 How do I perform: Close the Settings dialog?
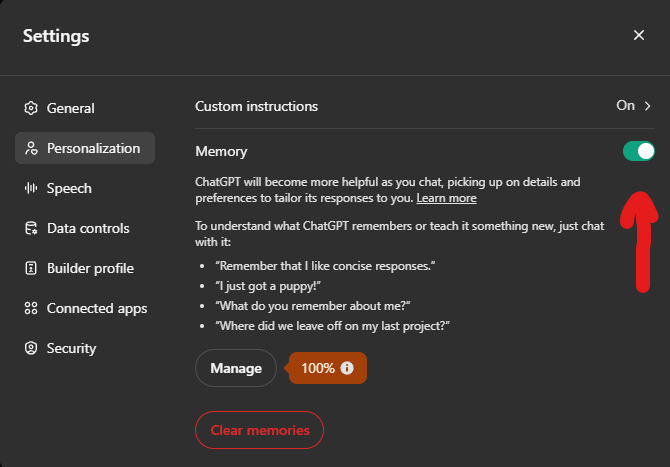pyautogui.click(x=639, y=35)
